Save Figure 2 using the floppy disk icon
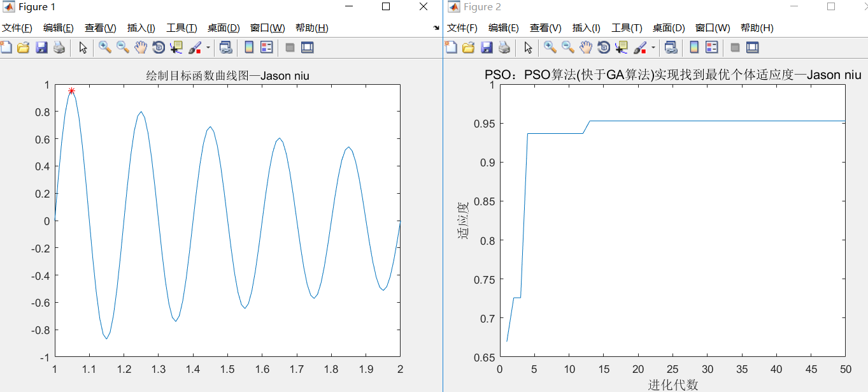The height and width of the screenshot is (392, 868). coord(487,47)
